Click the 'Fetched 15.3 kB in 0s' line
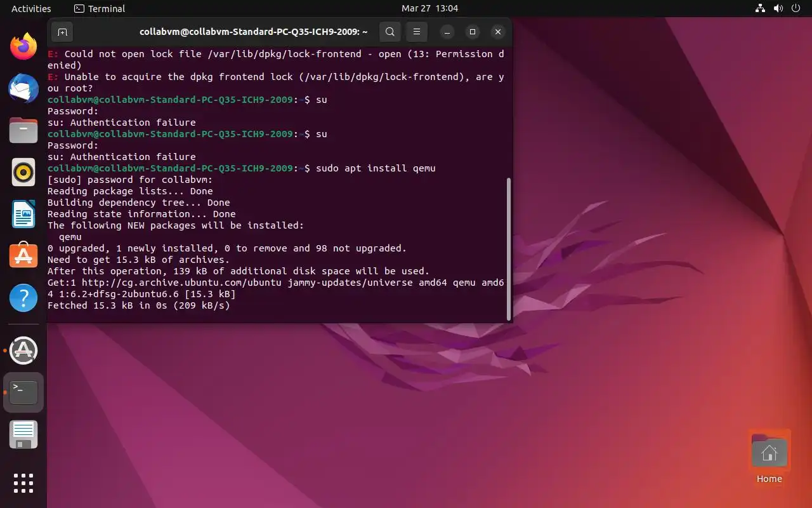 pyautogui.click(x=139, y=305)
